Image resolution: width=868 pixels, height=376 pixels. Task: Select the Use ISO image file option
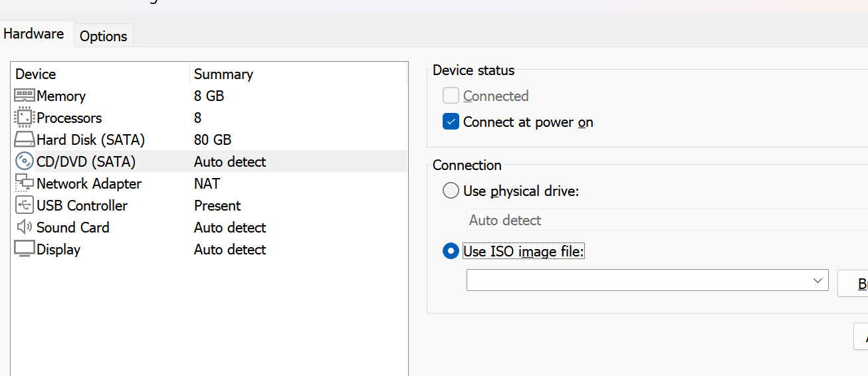click(x=451, y=251)
